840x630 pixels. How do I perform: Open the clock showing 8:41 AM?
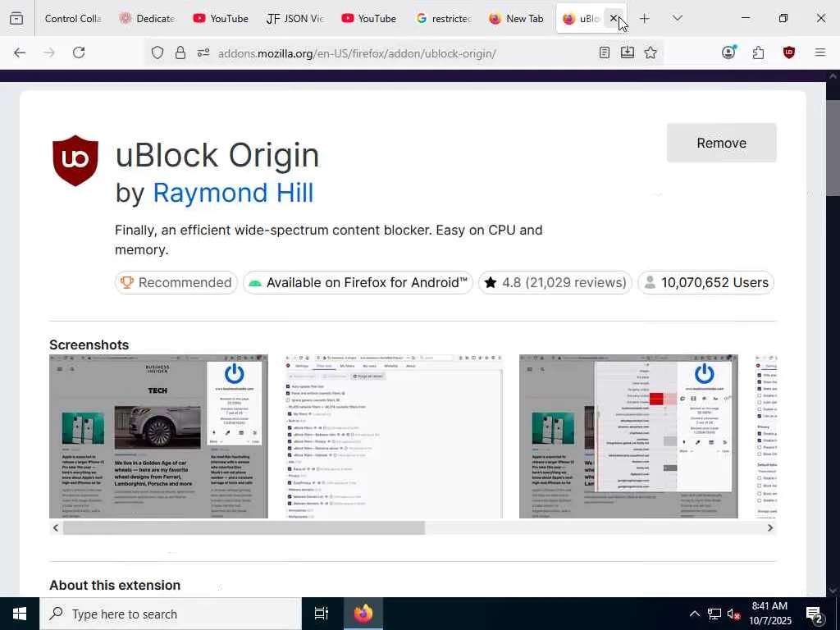pos(769,614)
